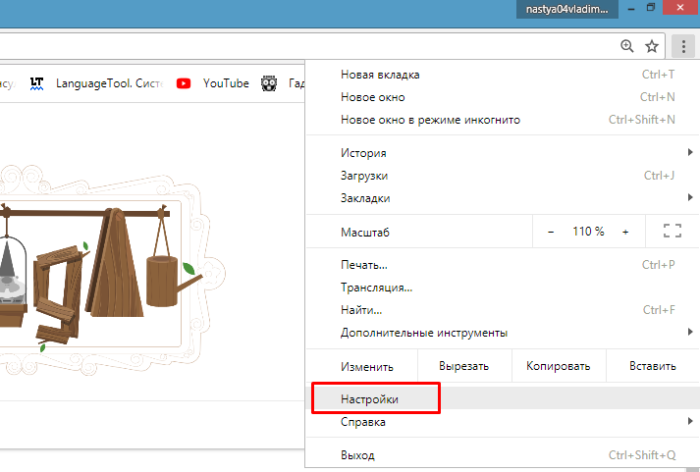The image size is (700, 472).
Task: Click the zoom magnifier icon in address bar
Action: click(x=627, y=46)
